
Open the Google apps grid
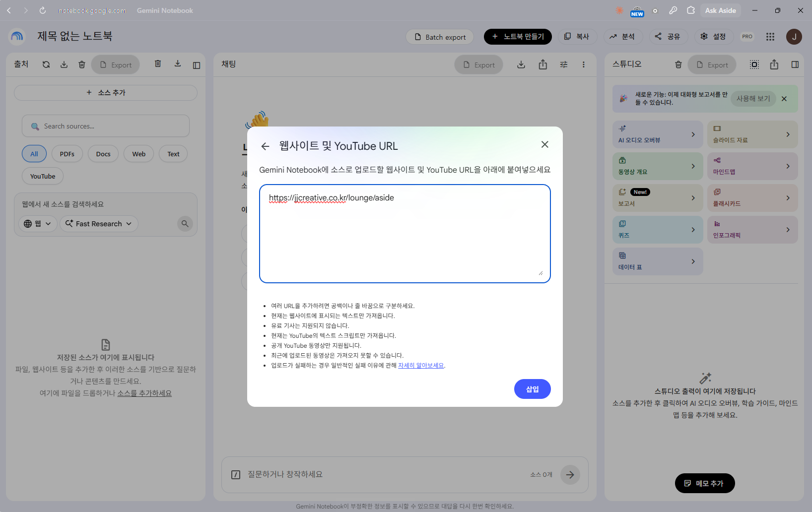[x=770, y=36]
